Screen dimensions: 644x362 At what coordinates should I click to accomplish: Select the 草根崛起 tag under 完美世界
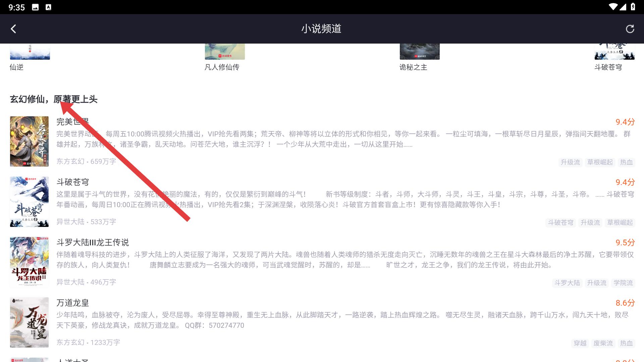click(600, 162)
